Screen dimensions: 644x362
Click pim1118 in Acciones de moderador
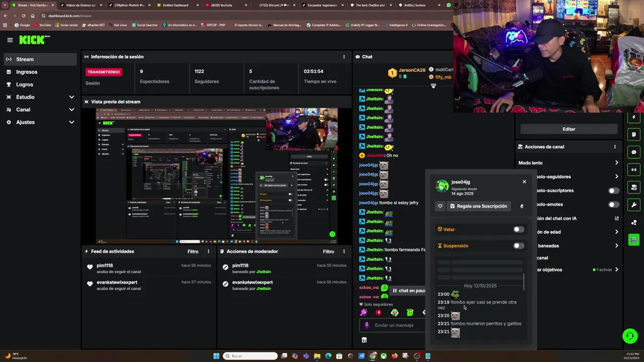click(x=240, y=265)
